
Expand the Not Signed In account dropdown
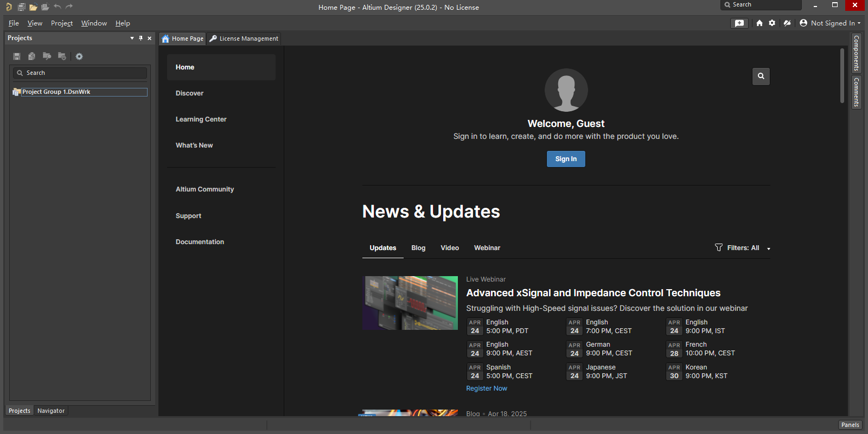830,23
